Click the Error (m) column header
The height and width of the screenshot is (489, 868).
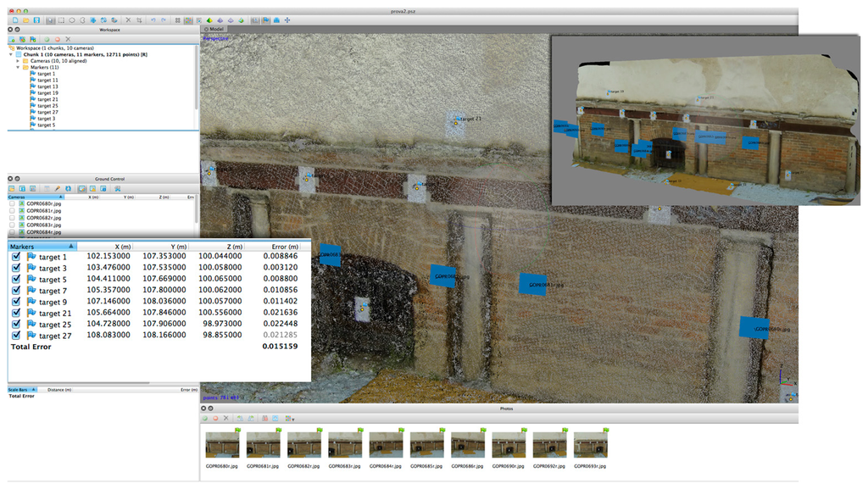click(279, 246)
